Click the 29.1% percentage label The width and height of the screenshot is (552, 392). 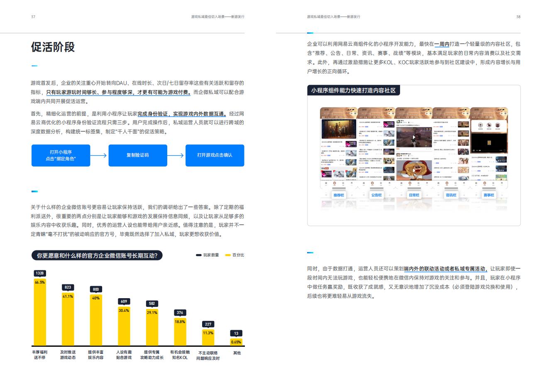[x=152, y=312]
